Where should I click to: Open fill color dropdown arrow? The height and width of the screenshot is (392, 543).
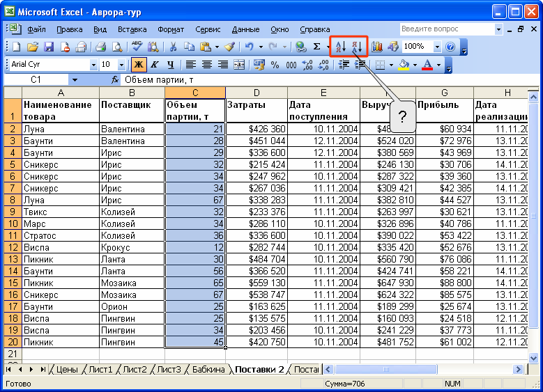tap(415, 65)
